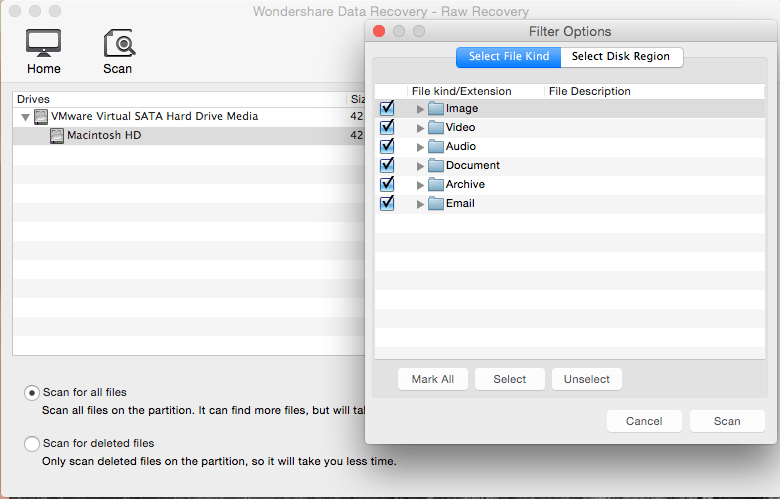Viewport: 780px width, 499px height.
Task: Click the Unselect button
Action: (587, 380)
